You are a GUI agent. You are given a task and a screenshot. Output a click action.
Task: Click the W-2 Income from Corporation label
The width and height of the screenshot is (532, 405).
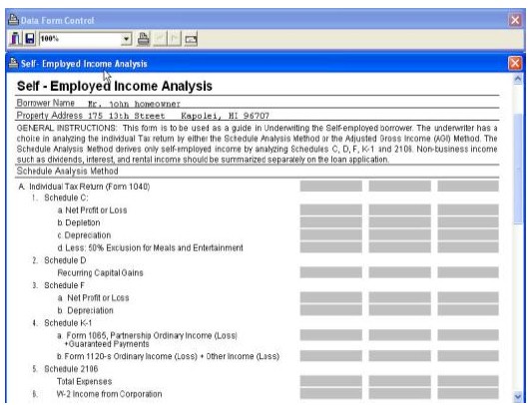109,394
